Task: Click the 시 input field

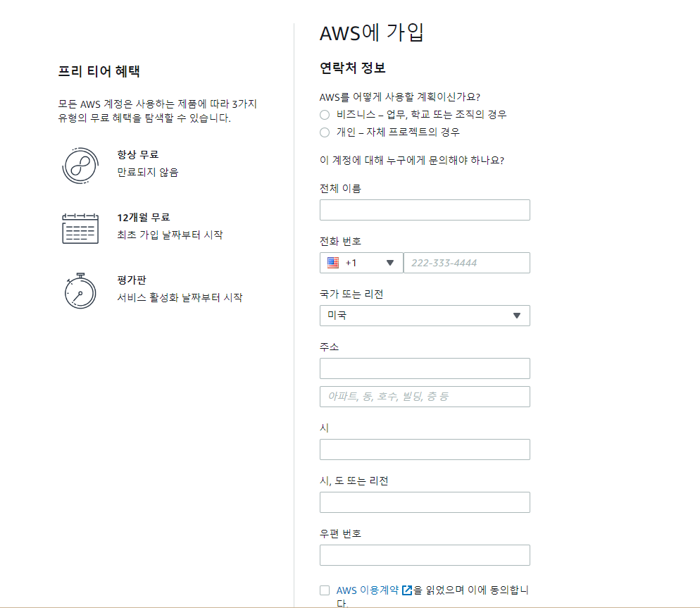Action: click(425, 449)
